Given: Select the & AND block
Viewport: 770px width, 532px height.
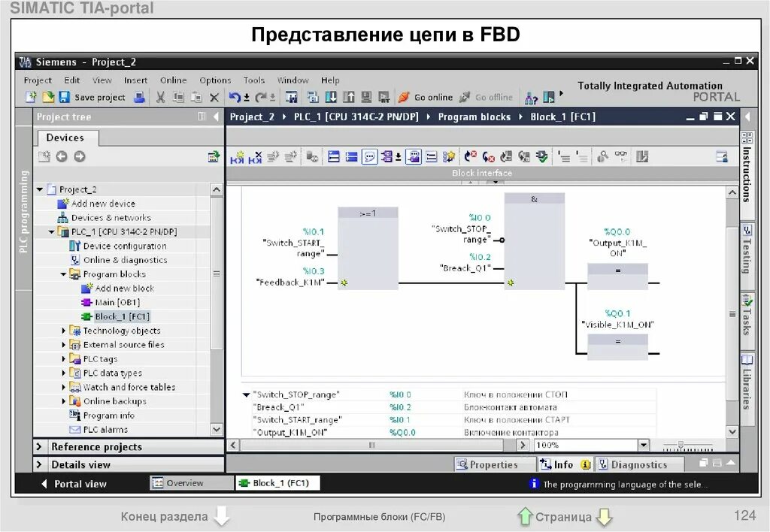Looking at the screenshot, I should pos(535,242).
